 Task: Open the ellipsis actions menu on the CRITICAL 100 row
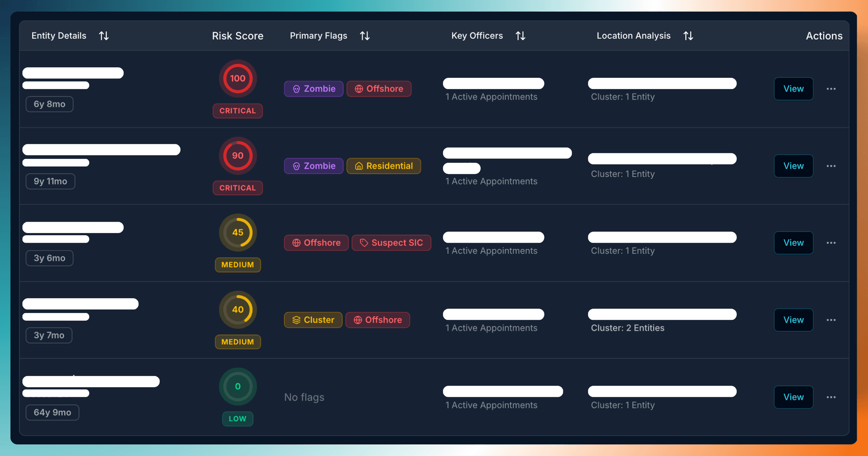(832, 89)
